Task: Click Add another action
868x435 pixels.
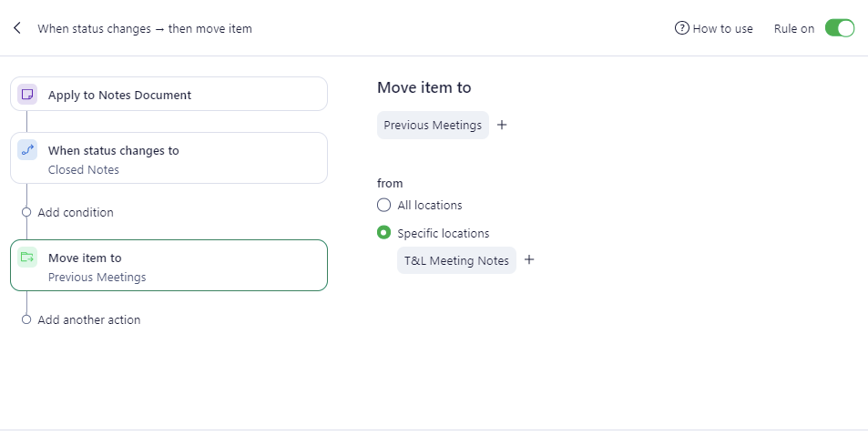Action: pos(89,319)
